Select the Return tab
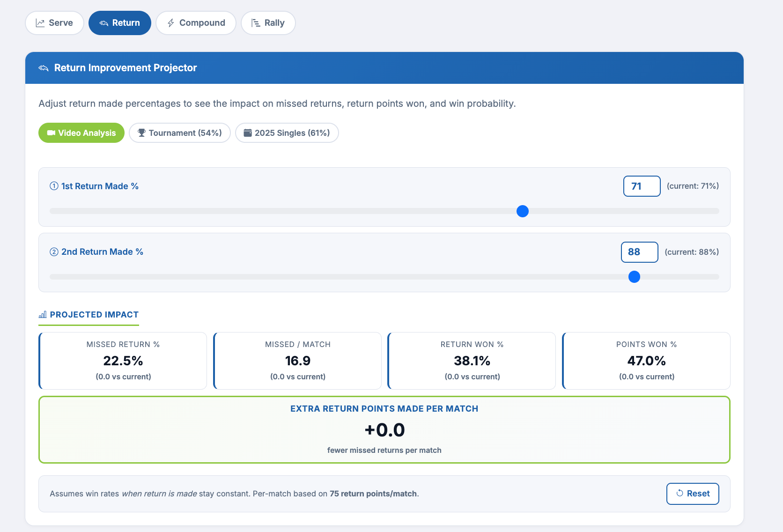This screenshot has width=783, height=532. (x=120, y=23)
